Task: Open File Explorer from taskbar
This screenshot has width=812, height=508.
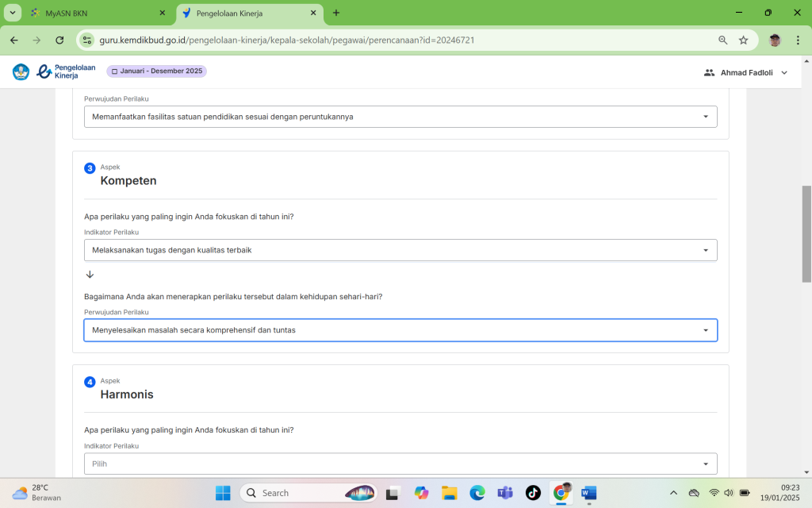Action: 450,493
